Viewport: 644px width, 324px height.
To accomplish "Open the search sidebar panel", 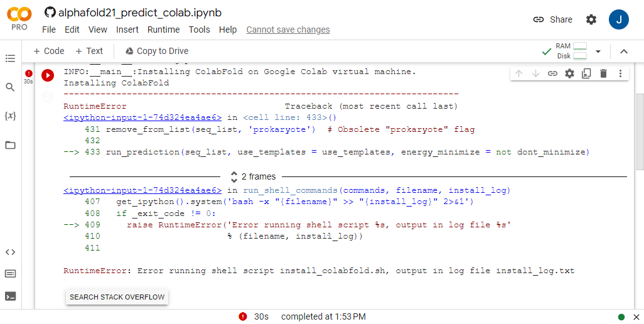I will click(x=10, y=87).
